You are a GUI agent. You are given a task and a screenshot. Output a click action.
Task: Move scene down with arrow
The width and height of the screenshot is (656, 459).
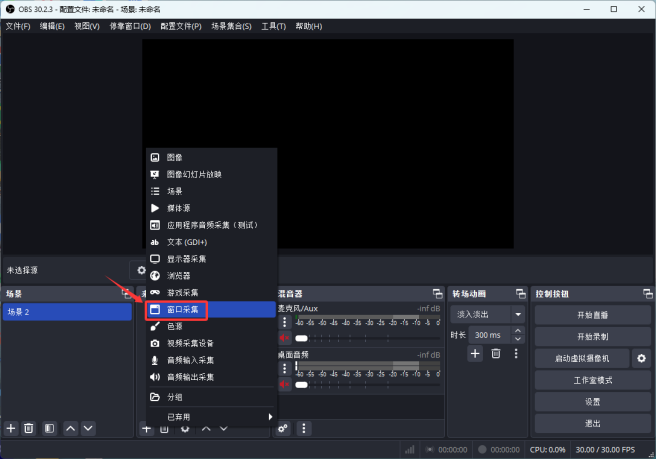[88, 428]
